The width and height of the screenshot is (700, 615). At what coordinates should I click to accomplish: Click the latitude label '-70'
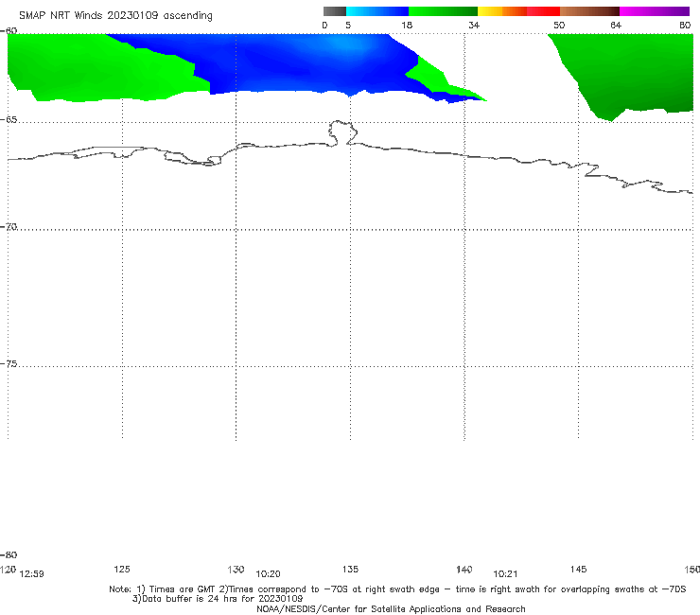point(9,227)
